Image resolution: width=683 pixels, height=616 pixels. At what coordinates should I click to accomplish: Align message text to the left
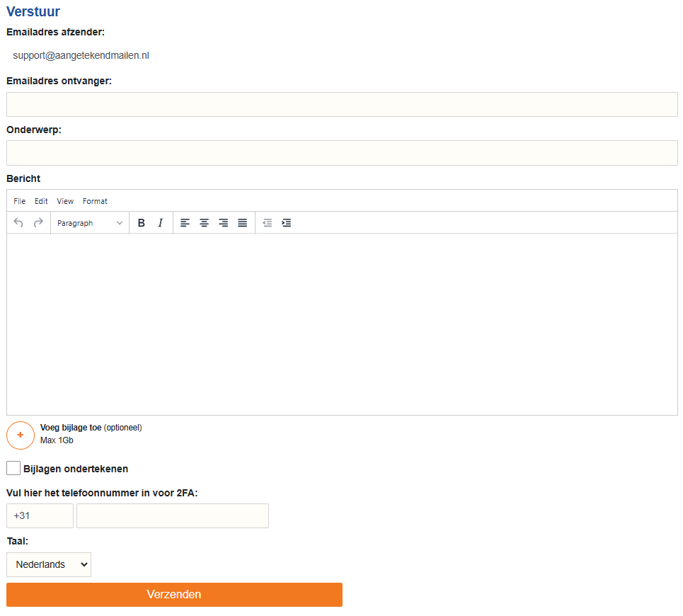(185, 223)
